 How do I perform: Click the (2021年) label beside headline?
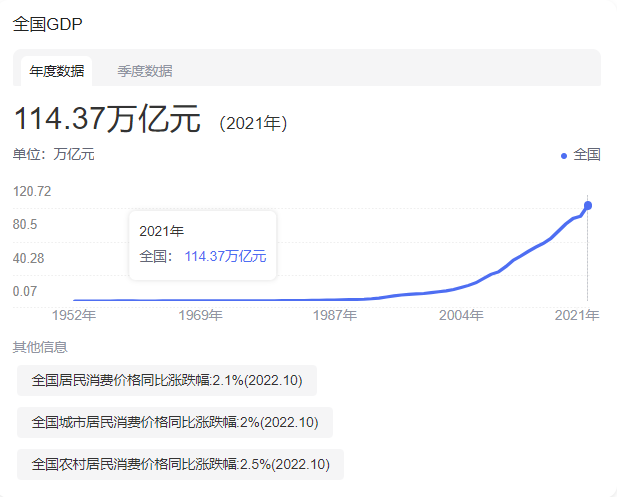point(253,123)
